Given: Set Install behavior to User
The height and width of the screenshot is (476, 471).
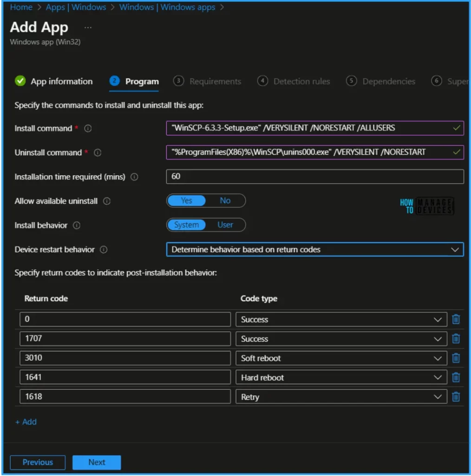Looking at the screenshot, I should tap(225, 225).
